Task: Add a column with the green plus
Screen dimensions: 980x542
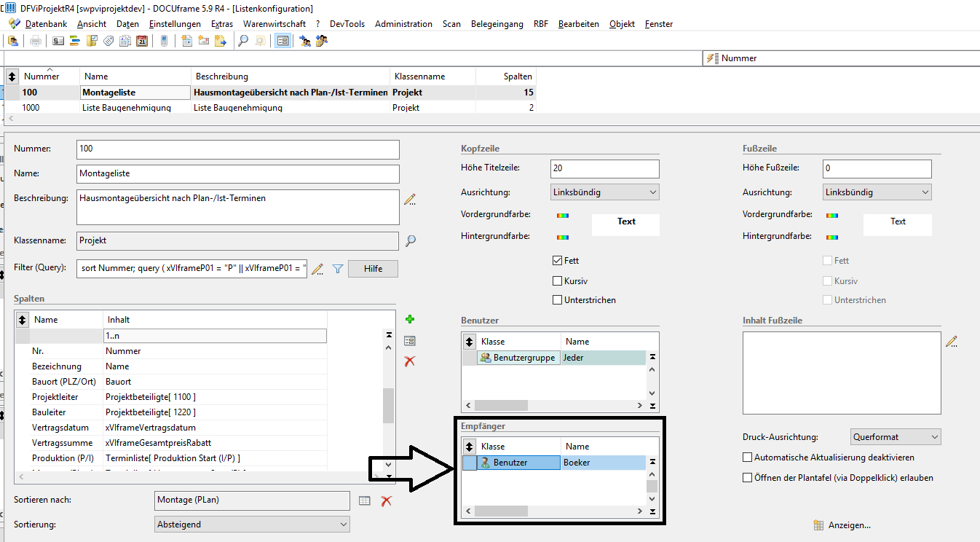Action: (410, 319)
